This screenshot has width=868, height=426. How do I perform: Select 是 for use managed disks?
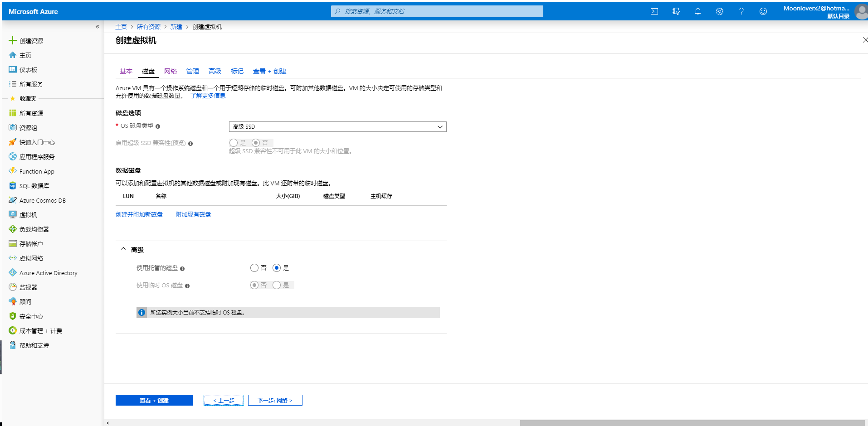tap(277, 268)
